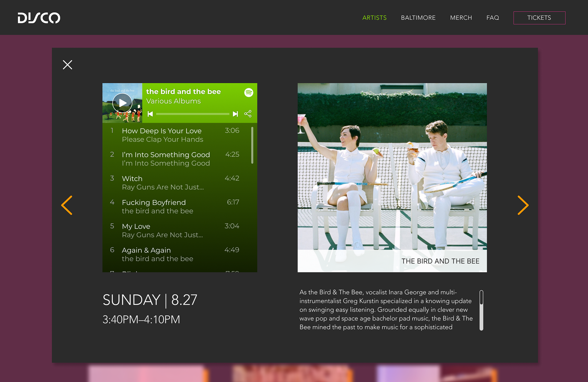Go to previous artist arrow
Viewport: 588px width, 382px height.
pos(67,205)
